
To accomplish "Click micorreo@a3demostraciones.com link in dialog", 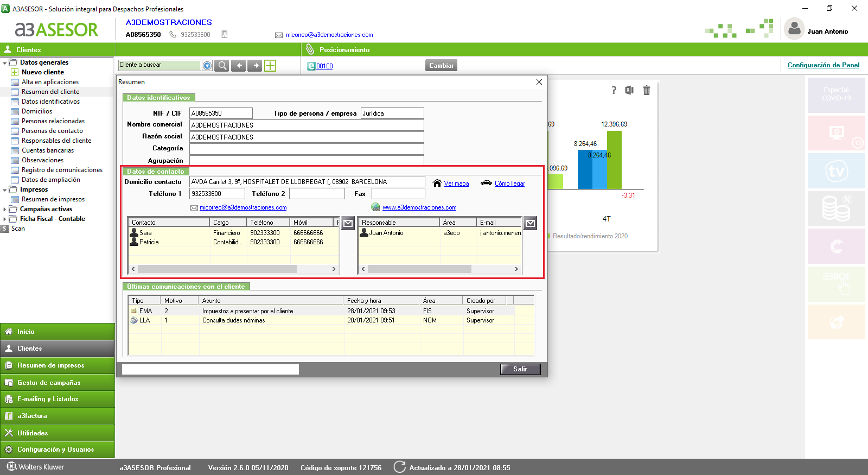I will tap(243, 207).
